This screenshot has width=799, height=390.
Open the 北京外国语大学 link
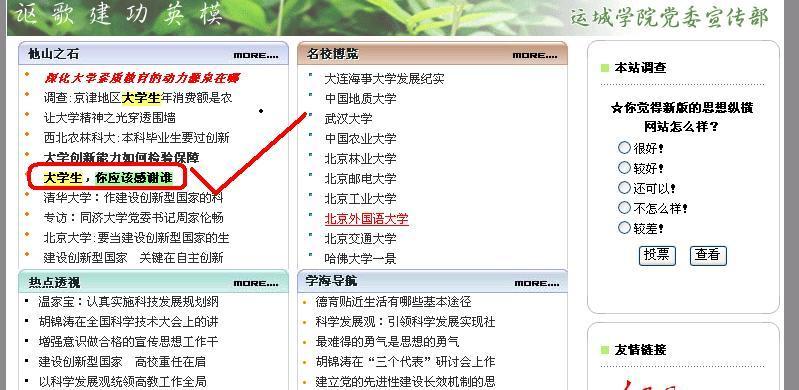tap(366, 219)
